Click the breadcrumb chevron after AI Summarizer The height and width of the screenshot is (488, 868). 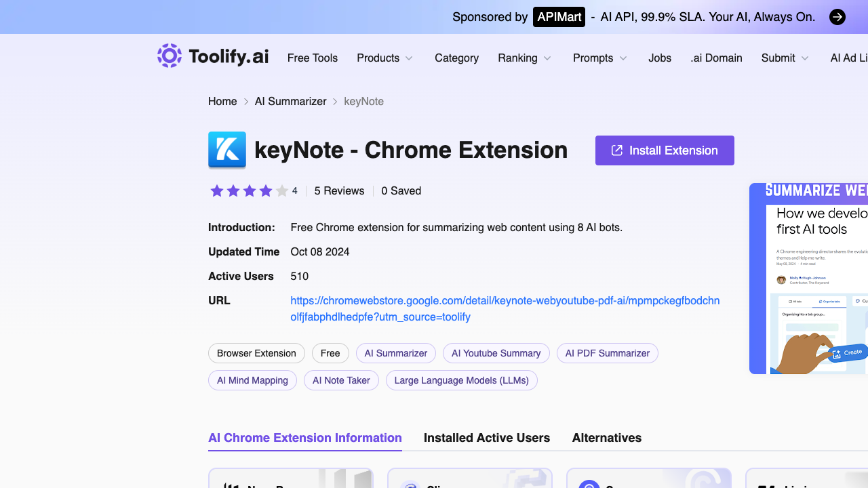pos(335,102)
